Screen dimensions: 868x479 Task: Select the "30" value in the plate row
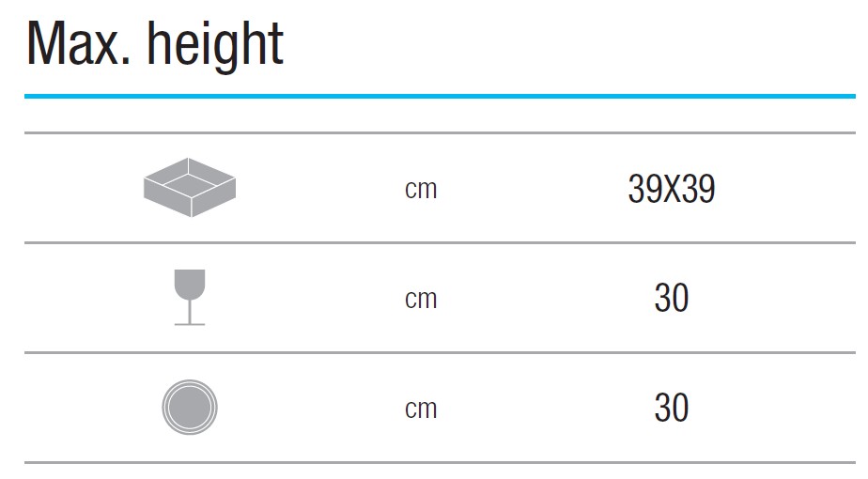pos(671,409)
